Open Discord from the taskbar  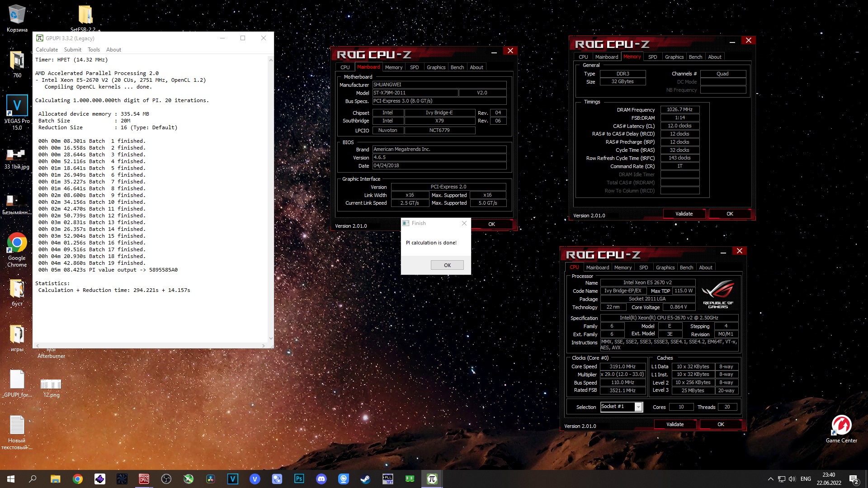pos(321,479)
